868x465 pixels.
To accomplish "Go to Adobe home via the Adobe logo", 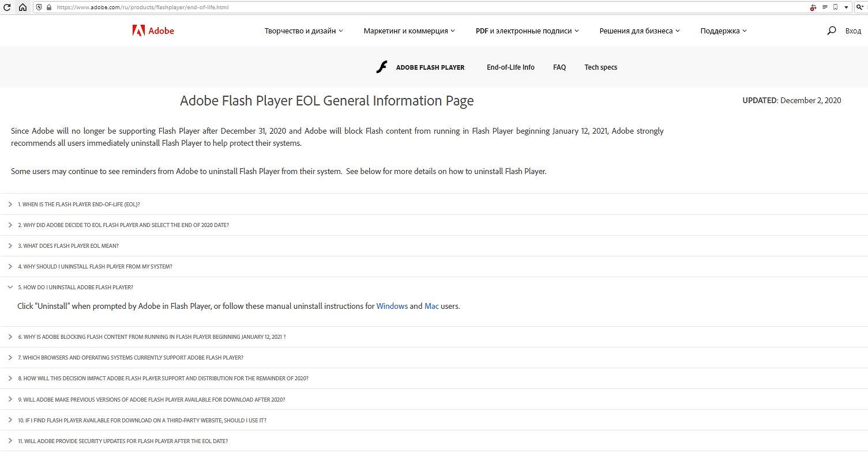I will (x=153, y=31).
